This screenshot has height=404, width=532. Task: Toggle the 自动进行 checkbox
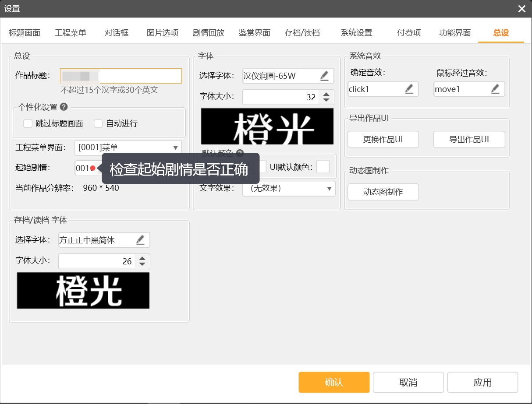pyautogui.click(x=98, y=123)
